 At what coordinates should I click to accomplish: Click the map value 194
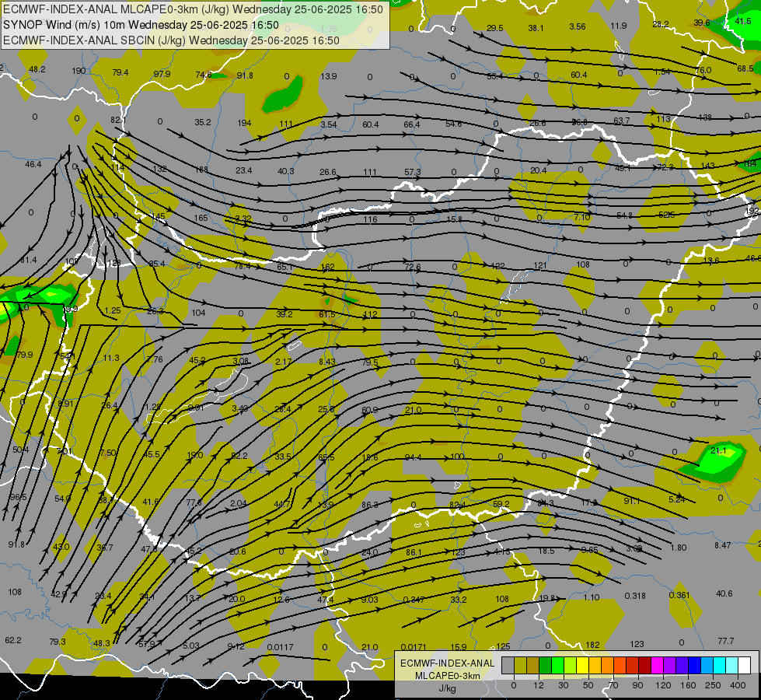[x=244, y=123]
